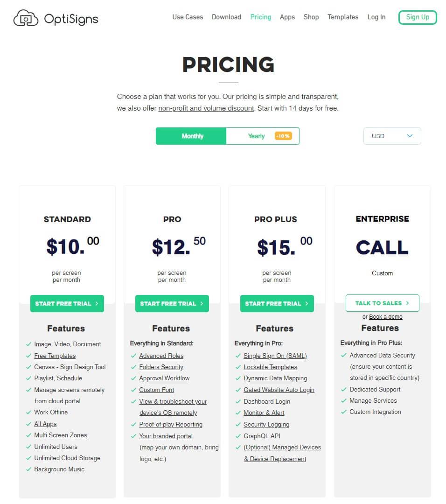Click checkmark beside Multi Screen Zones
This screenshot has width=446, height=504.
[x=28, y=435]
